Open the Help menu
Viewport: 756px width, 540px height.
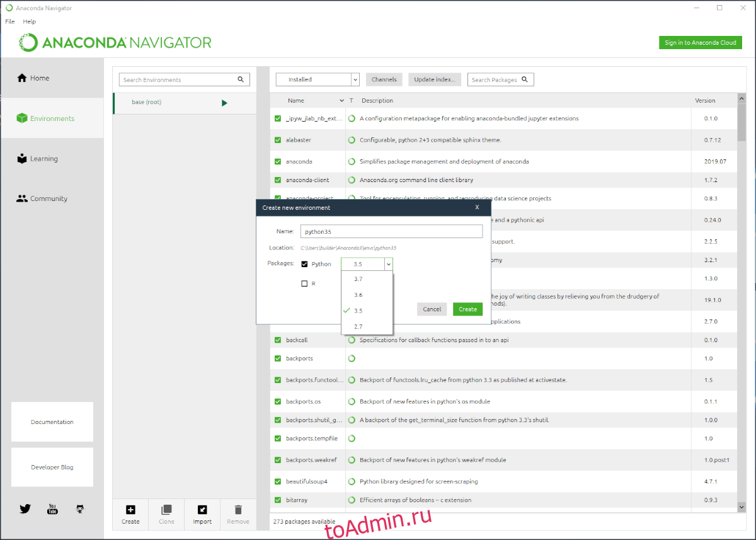point(30,21)
